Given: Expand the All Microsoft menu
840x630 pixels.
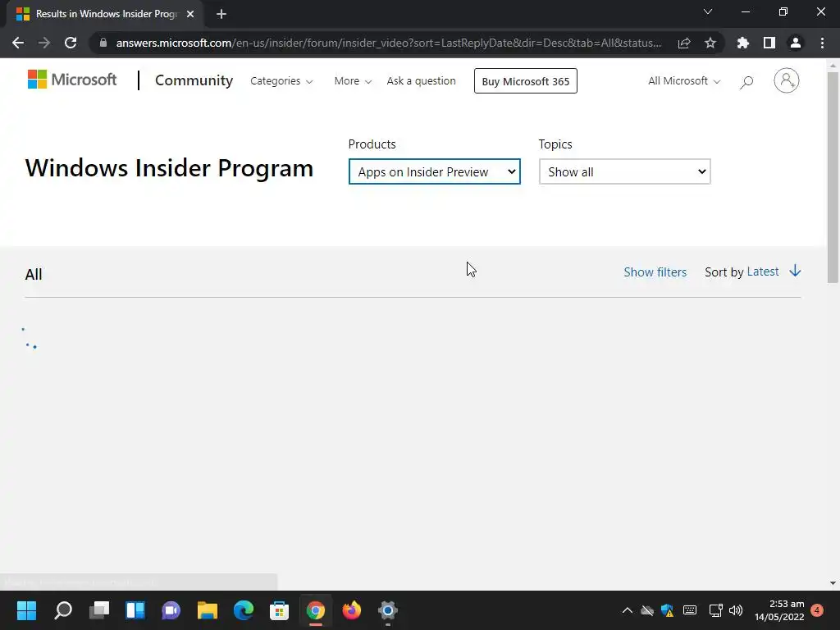Looking at the screenshot, I should [x=683, y=81].
